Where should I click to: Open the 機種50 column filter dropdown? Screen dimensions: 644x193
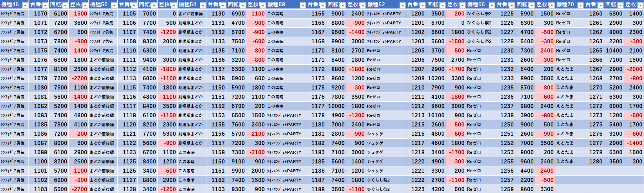(114, 5)
